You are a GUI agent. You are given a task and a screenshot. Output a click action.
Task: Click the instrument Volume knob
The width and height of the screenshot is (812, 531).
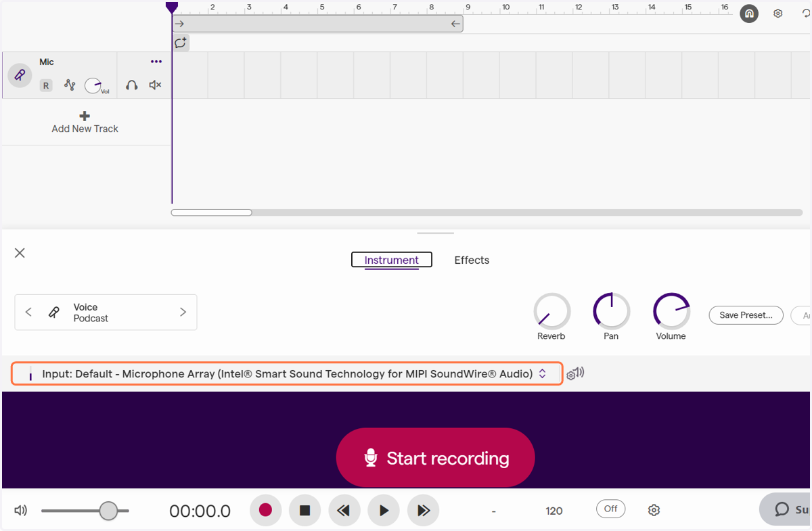click(671, 311)
